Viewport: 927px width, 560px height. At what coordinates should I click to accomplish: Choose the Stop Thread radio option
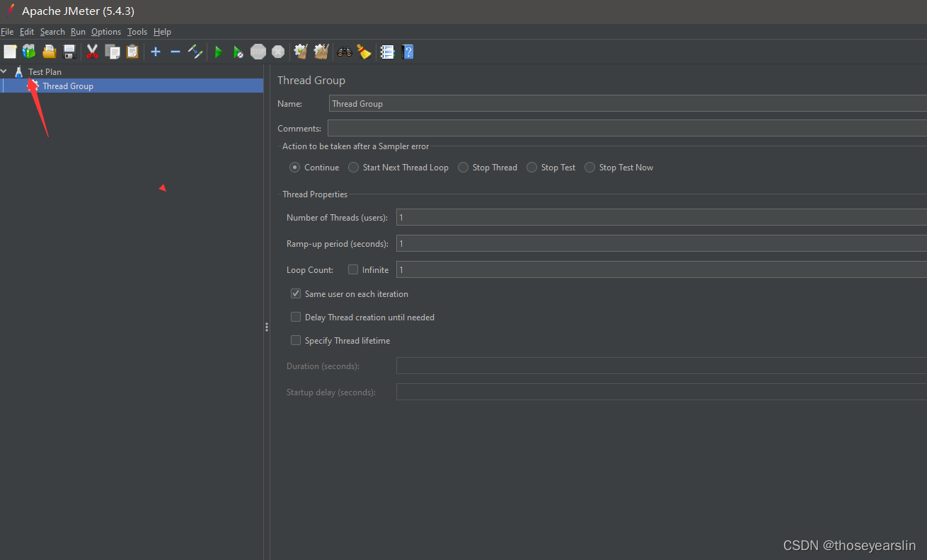463,168
